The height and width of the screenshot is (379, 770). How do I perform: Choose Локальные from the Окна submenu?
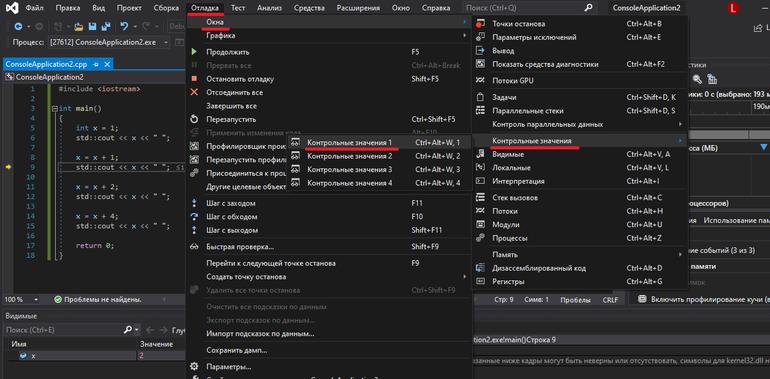(579, 168)
